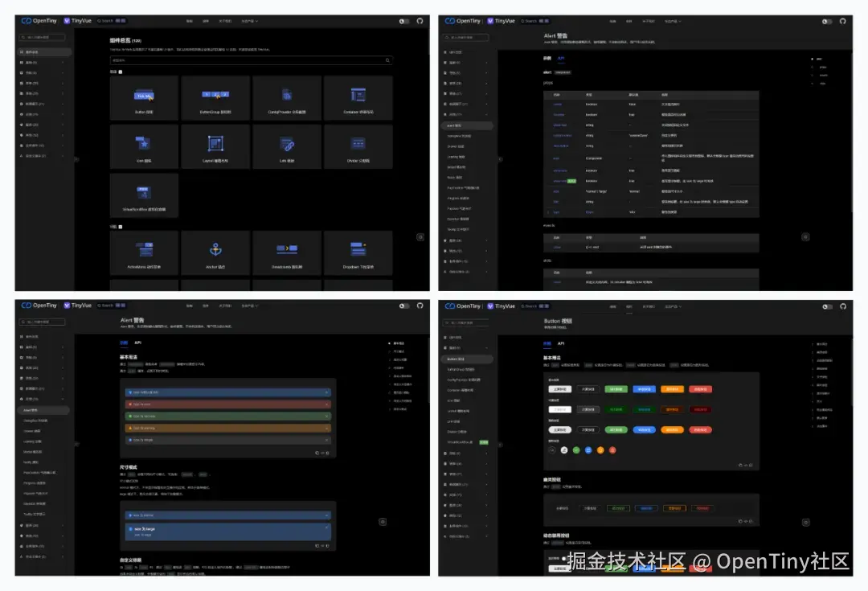Collapse the category toggle above the Button card
This screenshot has height=591, width=868.
click(x=120, y=72)
